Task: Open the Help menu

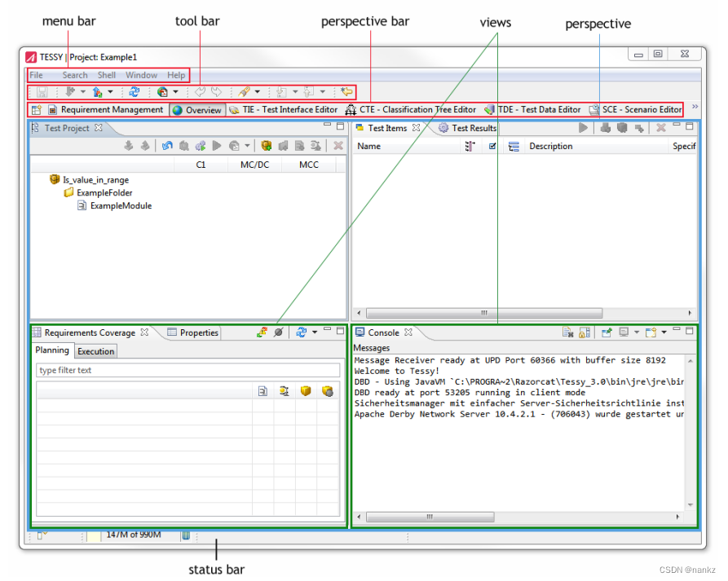Action: [176, 75]
